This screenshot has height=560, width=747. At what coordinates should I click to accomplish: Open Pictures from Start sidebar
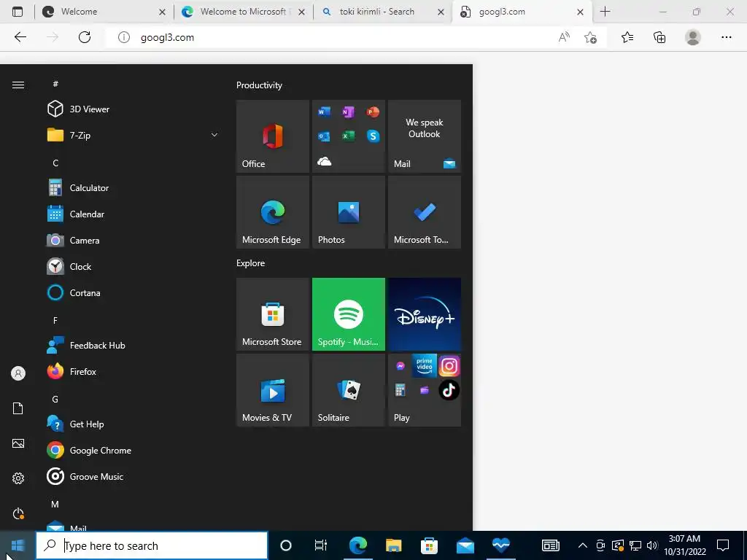click(18, 443)
